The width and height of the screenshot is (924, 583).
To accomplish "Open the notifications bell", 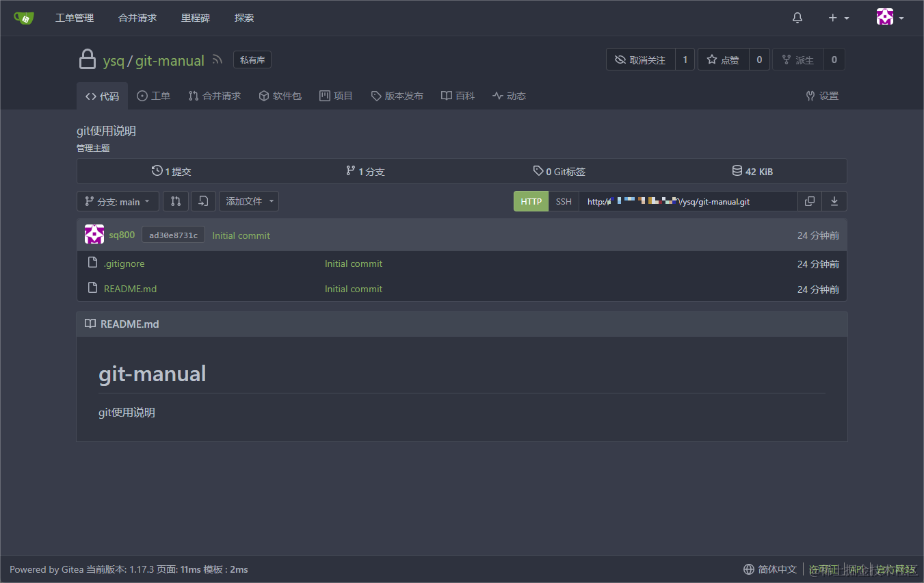I will (x=797, y=18).
